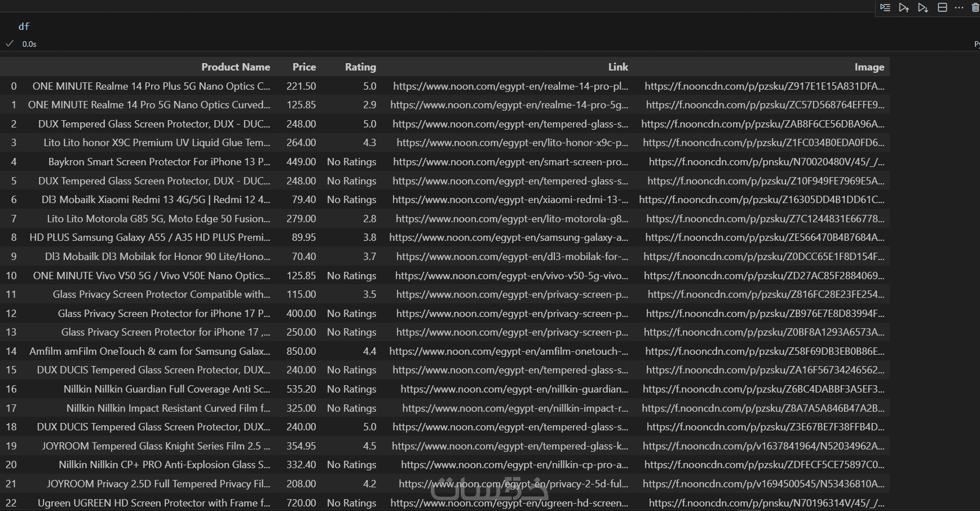Click 'ONE MINUTE Vivo V50 5G' product name
This screenshot has height=511, width=980.
(152, 276)
